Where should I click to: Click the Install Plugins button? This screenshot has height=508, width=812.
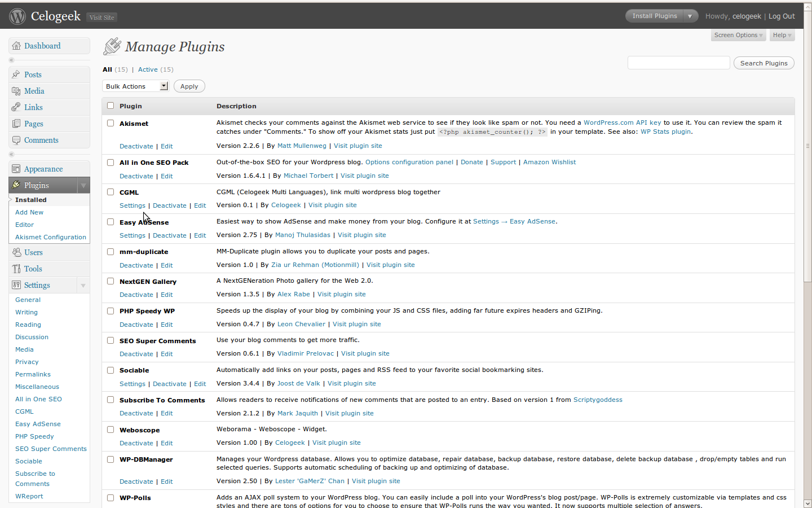coord(655,16)
